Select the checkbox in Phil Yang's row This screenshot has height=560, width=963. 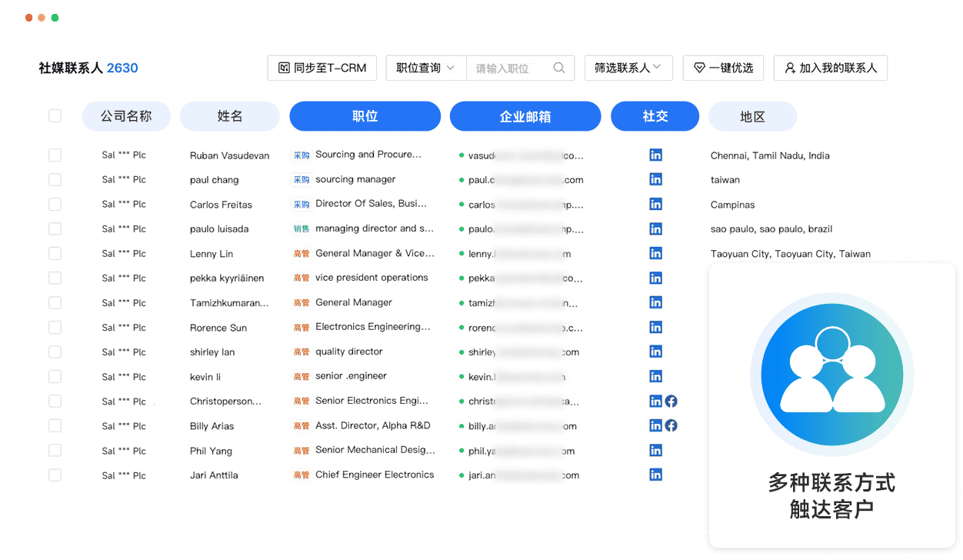click(55, 450)
